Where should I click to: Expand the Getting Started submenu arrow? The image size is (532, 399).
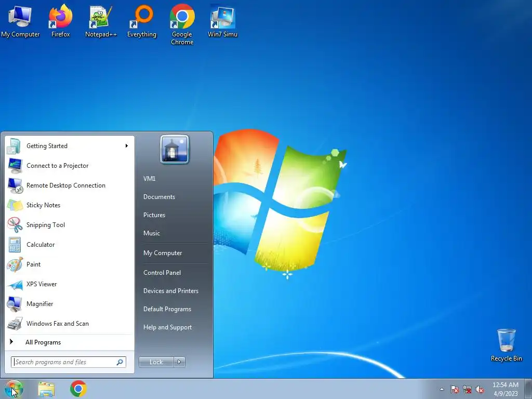coord(127,146)
